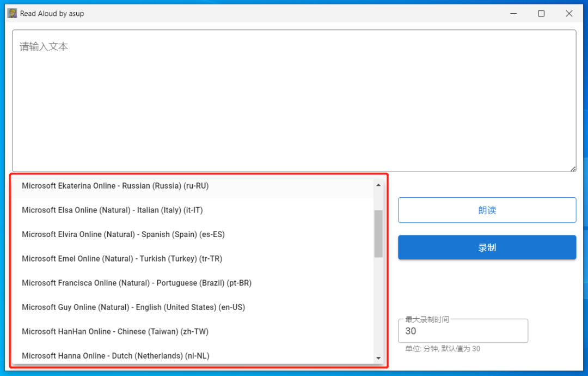Choose Microsoft Guy Online English voice
Screen dimensions: 588x376
coord(193,307)
